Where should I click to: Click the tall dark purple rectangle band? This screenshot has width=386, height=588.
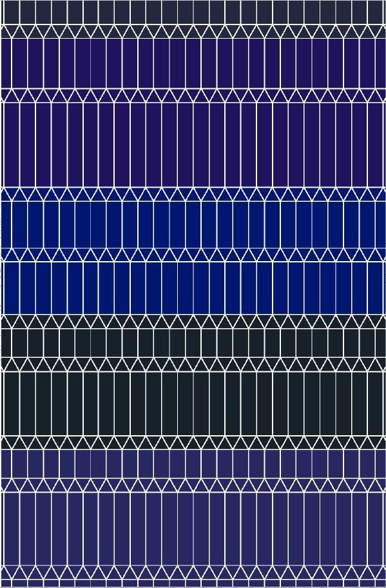(x=193, y=145)
